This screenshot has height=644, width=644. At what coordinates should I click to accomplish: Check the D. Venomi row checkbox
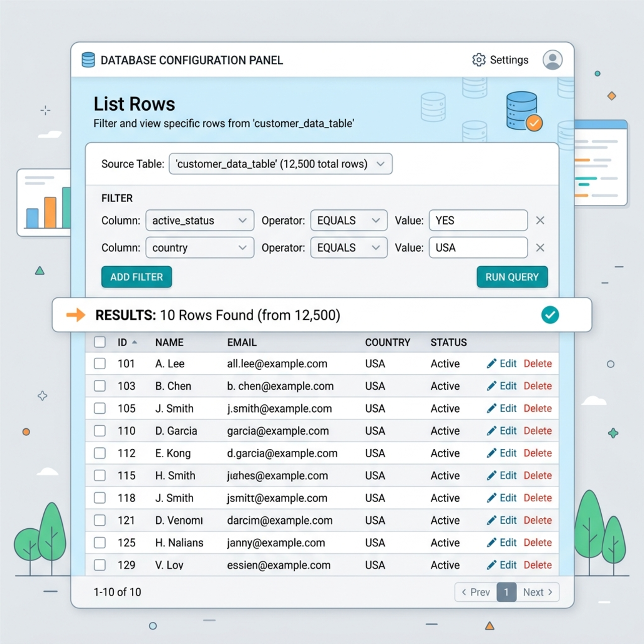100,520
